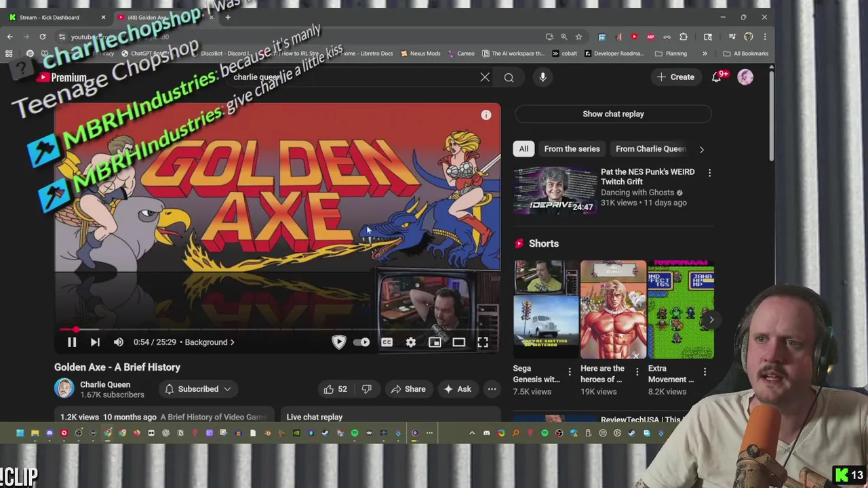This screenshot has height=488, width=868.
Task: Open options for Extra Movement short
Action: point(705,371)
